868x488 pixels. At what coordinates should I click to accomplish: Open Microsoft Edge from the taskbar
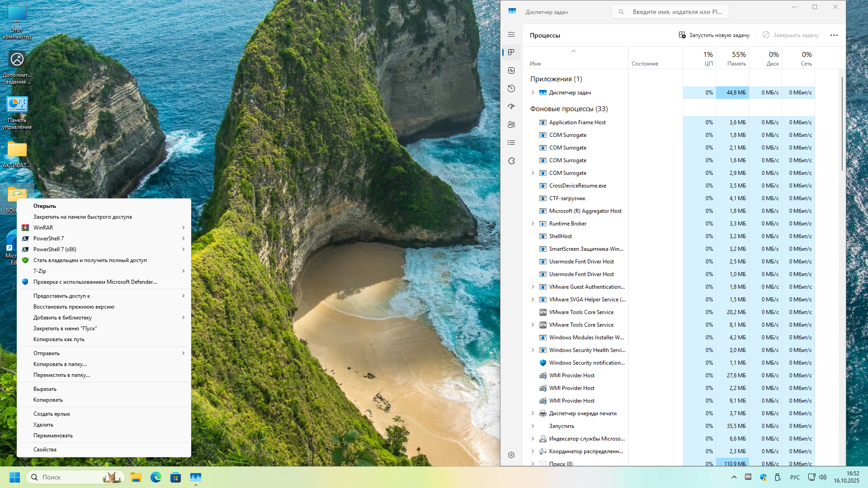tap(156, 477)
